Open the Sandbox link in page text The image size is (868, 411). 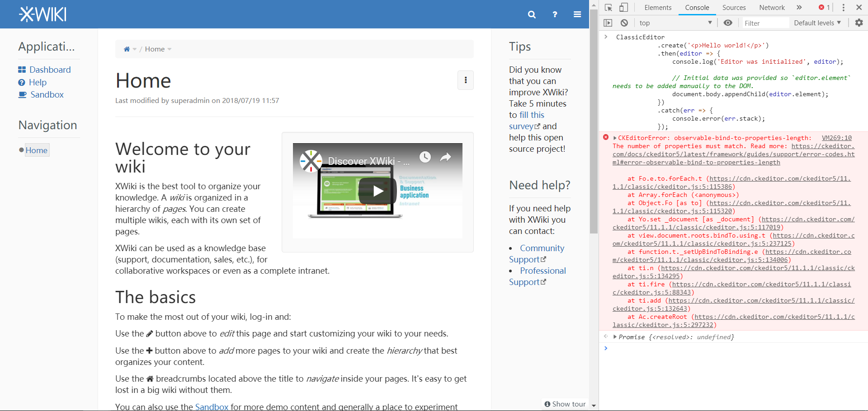pyautogui.click(x=212, y=406)
